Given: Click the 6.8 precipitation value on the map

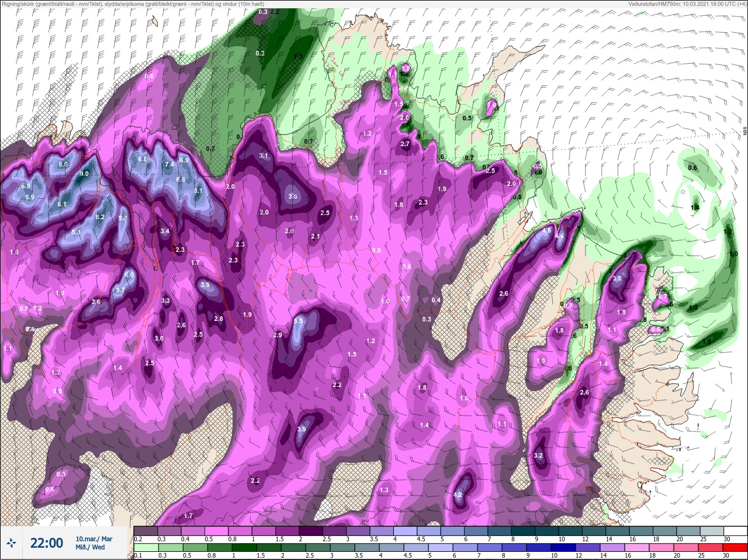Looking at the screenshot, I should (x=143, y=159).
